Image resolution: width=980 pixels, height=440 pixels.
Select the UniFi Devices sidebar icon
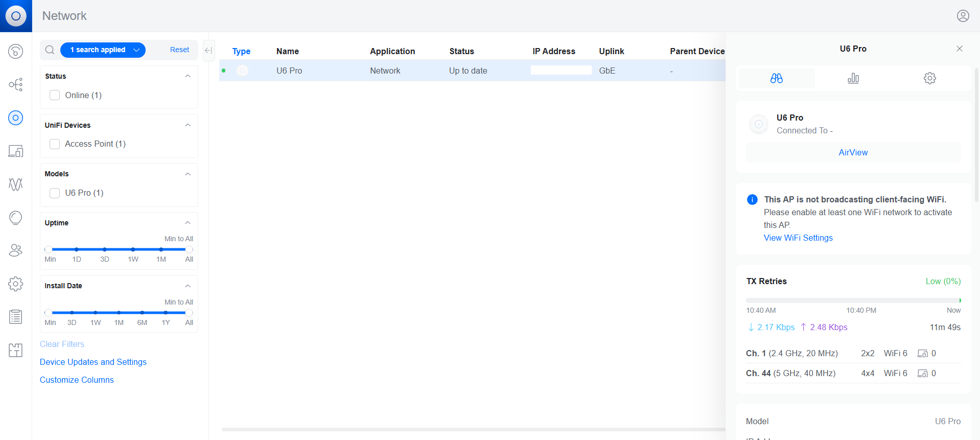[16, 118]
